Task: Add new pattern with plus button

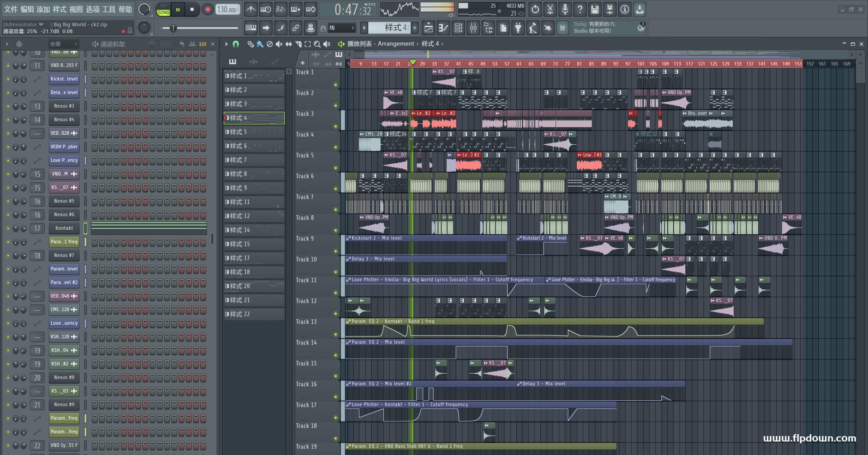Action: (x=415, y=28)
